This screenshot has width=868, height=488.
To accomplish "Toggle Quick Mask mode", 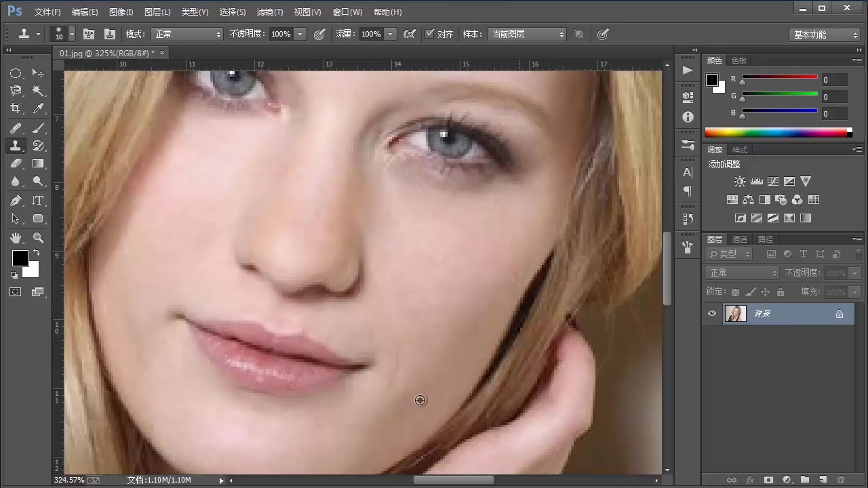I will click(16, 292).
